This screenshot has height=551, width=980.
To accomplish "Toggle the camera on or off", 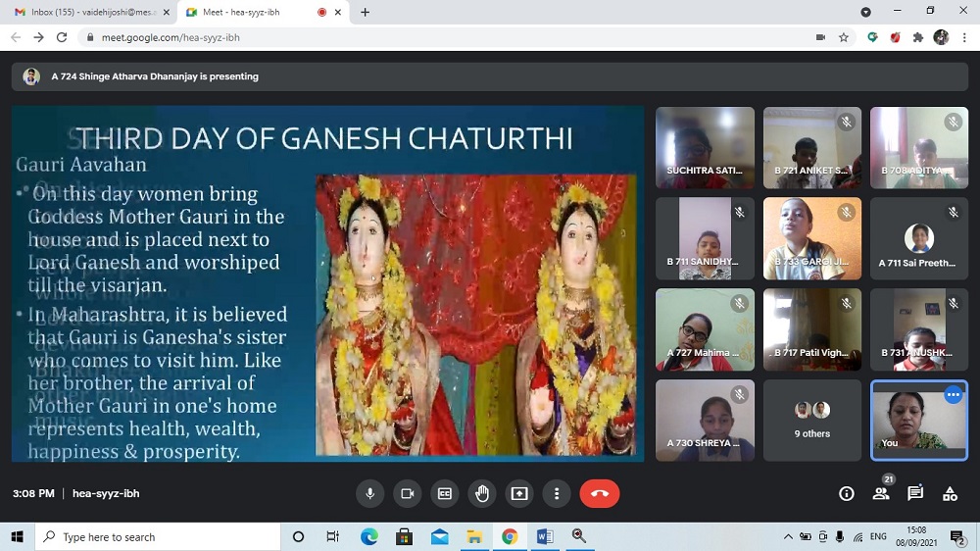I will [408, 494].
